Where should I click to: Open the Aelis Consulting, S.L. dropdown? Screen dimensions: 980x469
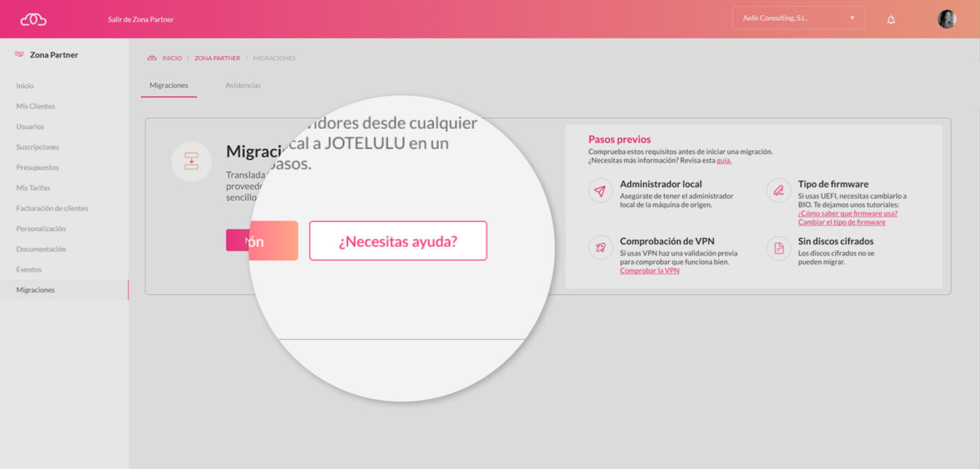(x=798, y=18)
